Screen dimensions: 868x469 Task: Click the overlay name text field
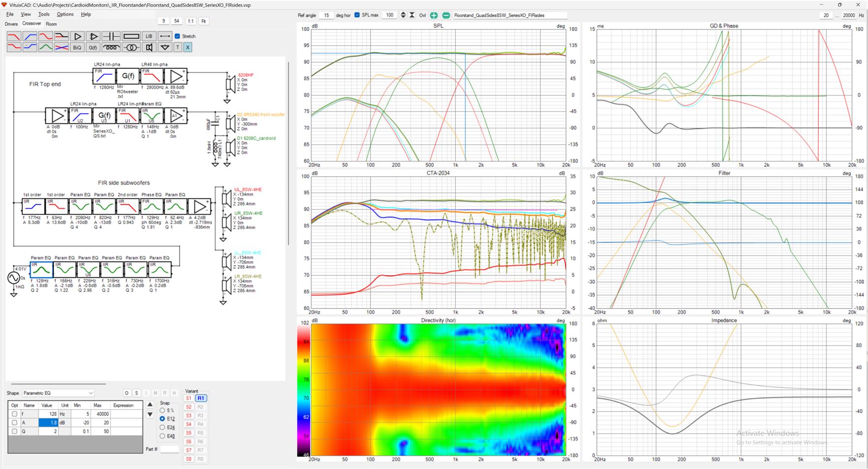pos(510,15)
